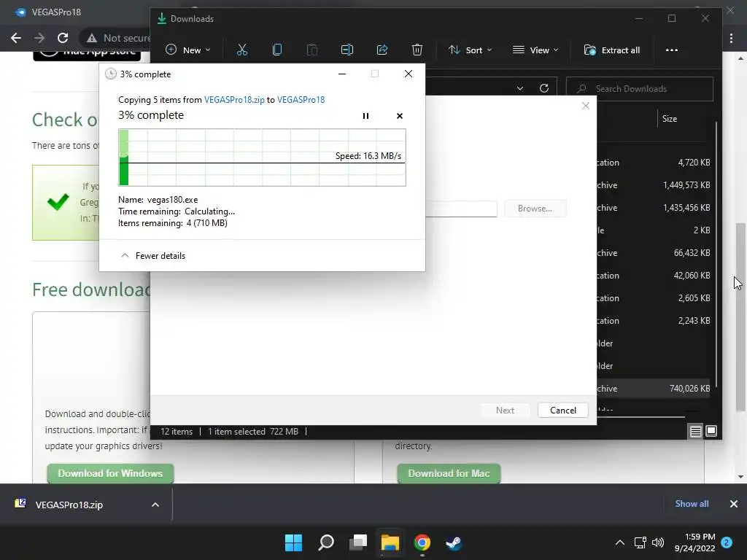Open the New dropdown in Explorer
This screenshot has height=560, width=747.
coord(188,50)
